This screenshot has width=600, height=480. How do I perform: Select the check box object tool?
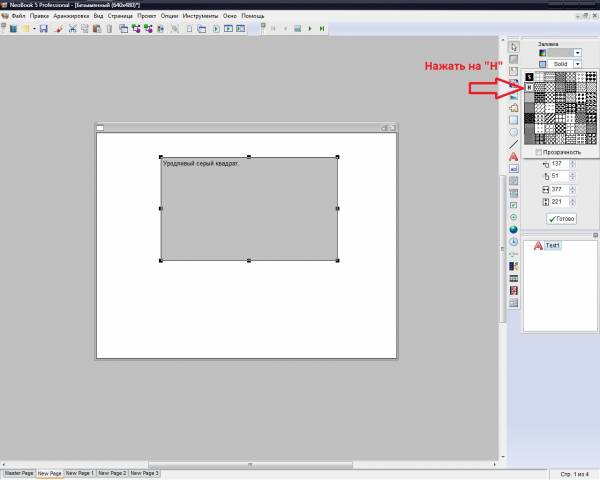pos(513,205)
